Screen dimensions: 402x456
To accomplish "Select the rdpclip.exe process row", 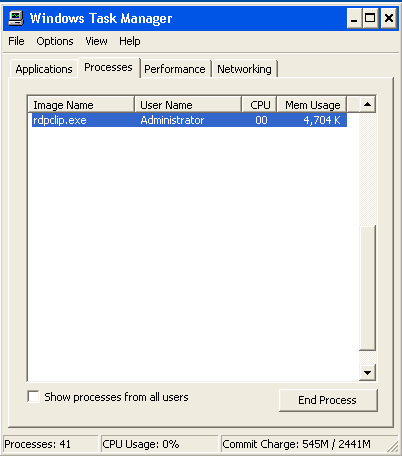I will point(189,120).
